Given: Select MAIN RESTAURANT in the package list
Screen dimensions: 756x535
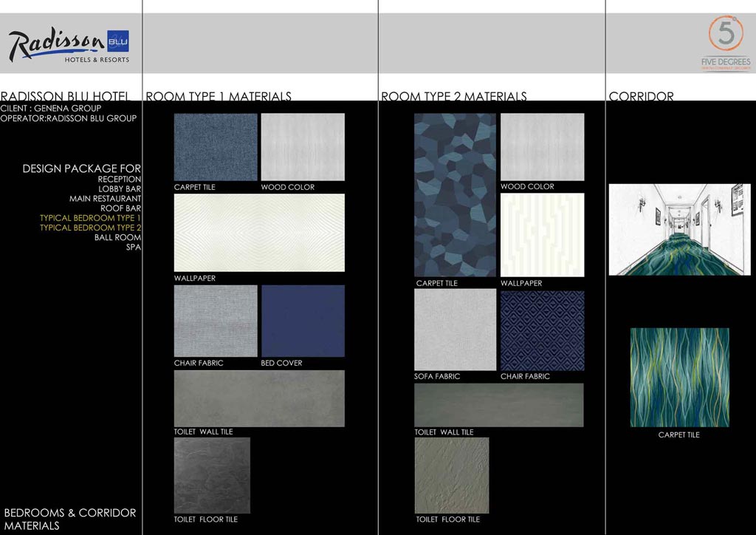Looking at the screenshot, I should tap(105, 199).
